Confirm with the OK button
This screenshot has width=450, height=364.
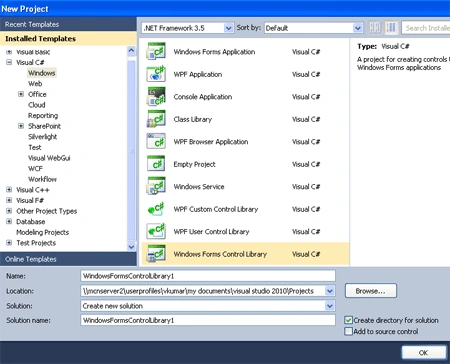(423, 353)
